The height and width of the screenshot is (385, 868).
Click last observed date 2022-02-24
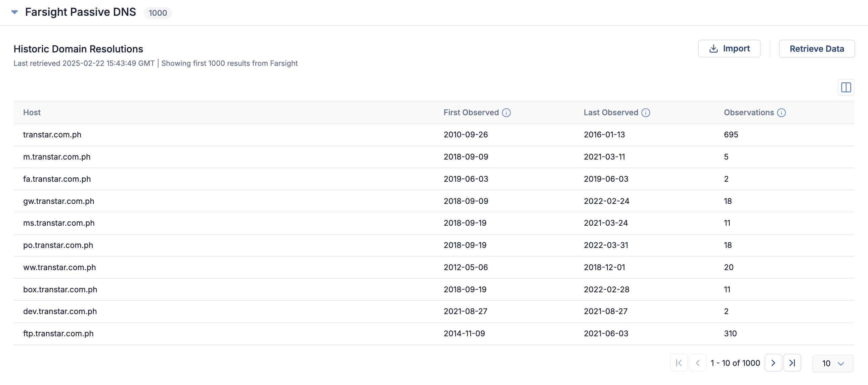(607, 201)
